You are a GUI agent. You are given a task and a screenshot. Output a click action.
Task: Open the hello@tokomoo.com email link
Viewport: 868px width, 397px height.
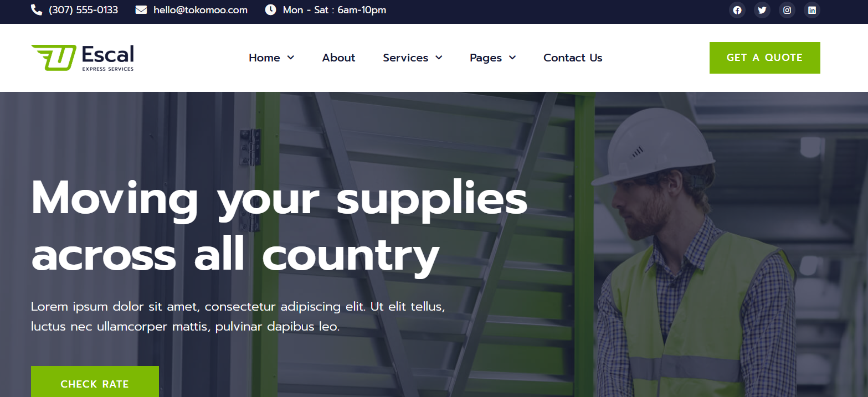(201, 10)
